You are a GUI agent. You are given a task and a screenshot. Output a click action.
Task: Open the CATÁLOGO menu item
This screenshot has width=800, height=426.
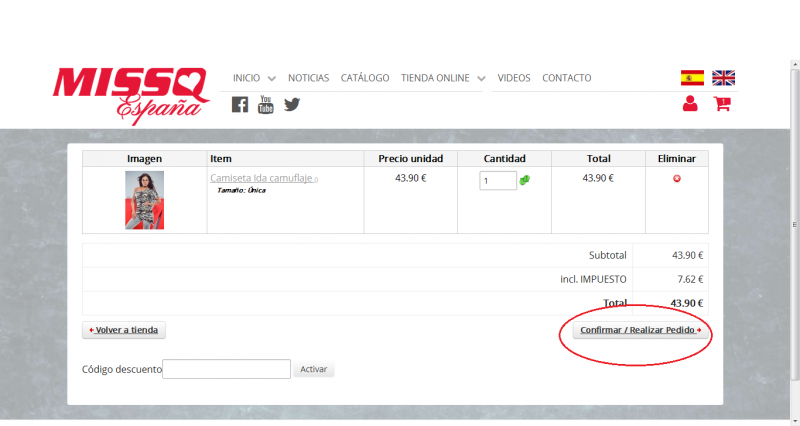[365, 78]
